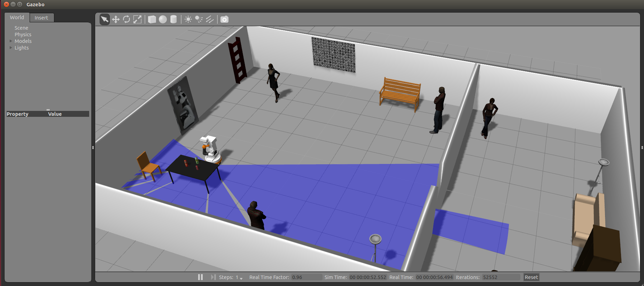Select the arrow selection mode tool
The width and height of the screenshot is (644, 286).
pos(104,19)
